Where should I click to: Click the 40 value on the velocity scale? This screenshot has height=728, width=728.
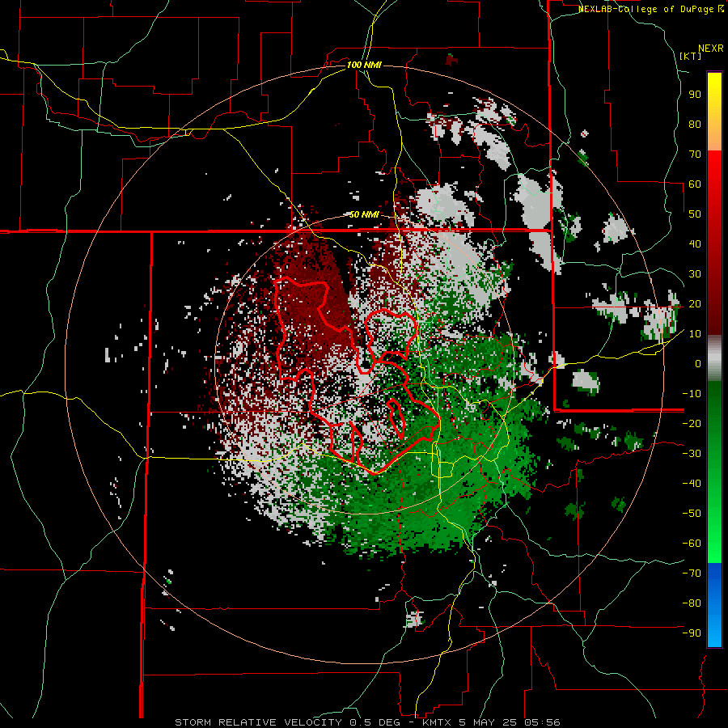[695, 243]
